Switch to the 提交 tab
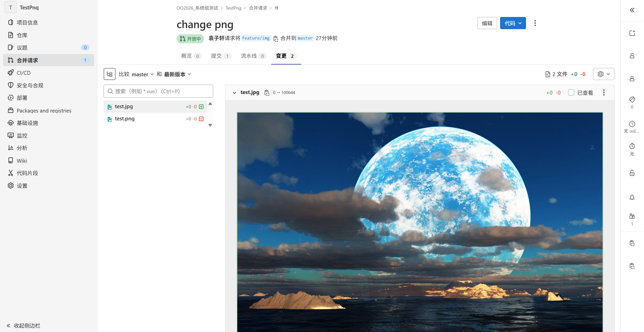Viewport: 644px width, 332px height. 217,56
